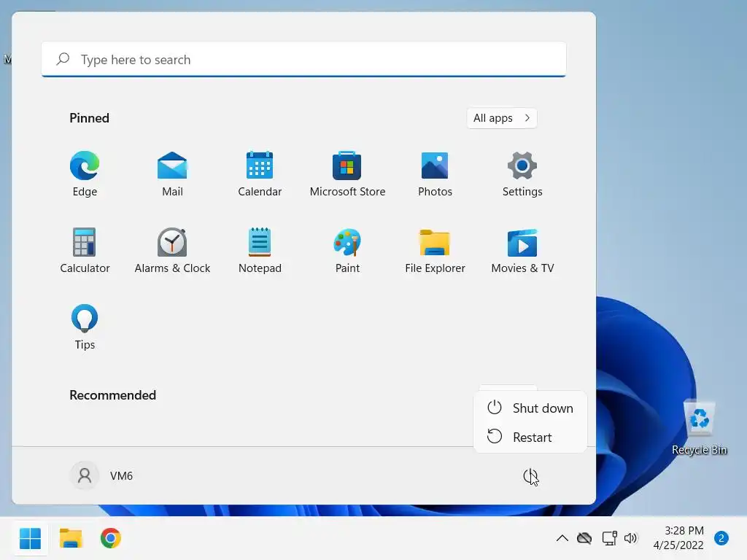
Task: Click the Pinned section heading
Action: 89,118
